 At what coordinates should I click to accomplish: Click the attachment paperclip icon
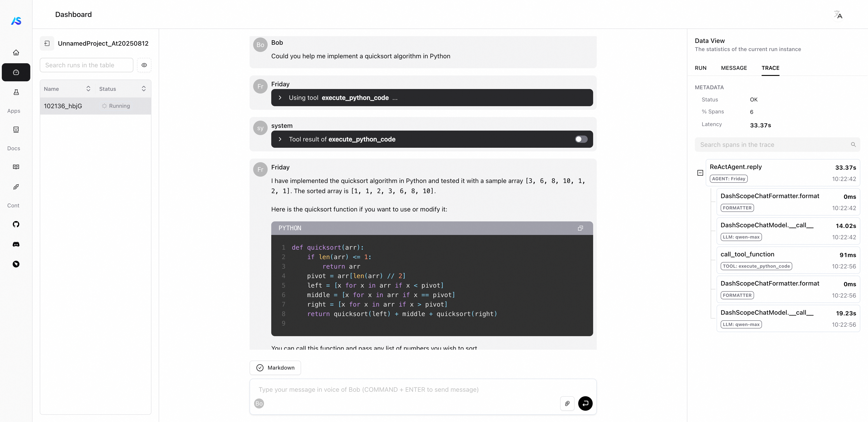pos(567,403)
